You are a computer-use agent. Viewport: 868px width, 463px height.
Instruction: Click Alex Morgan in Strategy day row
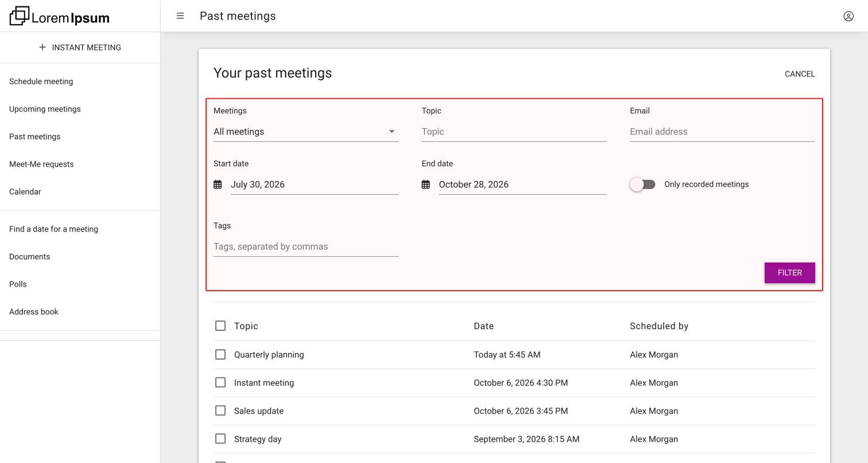coord(654,439)
